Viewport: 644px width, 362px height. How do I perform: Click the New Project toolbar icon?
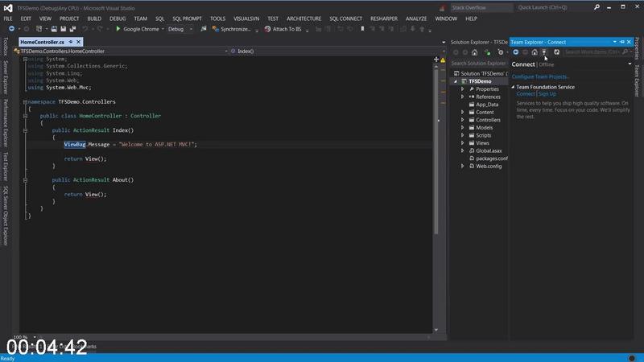[x=39, y=29]
